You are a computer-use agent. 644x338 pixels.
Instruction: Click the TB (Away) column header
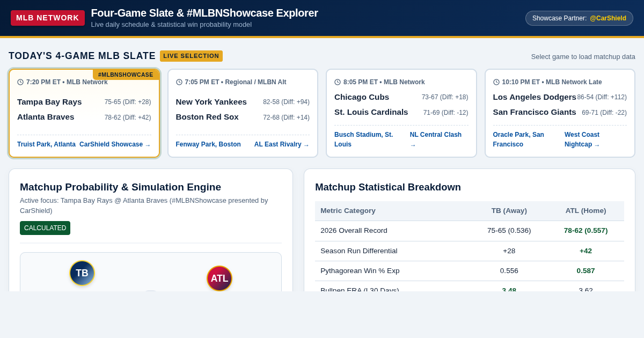click(x=509, y=211)
